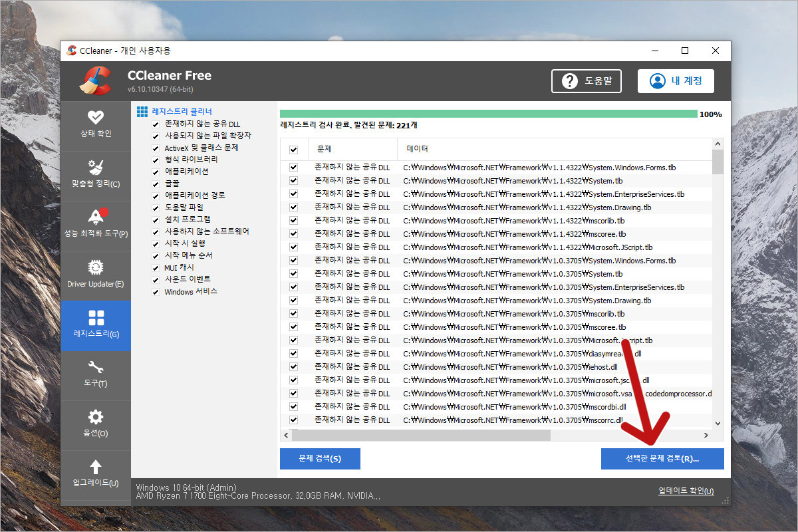
Task: Click scroll-down arrow of results list
Action: 718,424
